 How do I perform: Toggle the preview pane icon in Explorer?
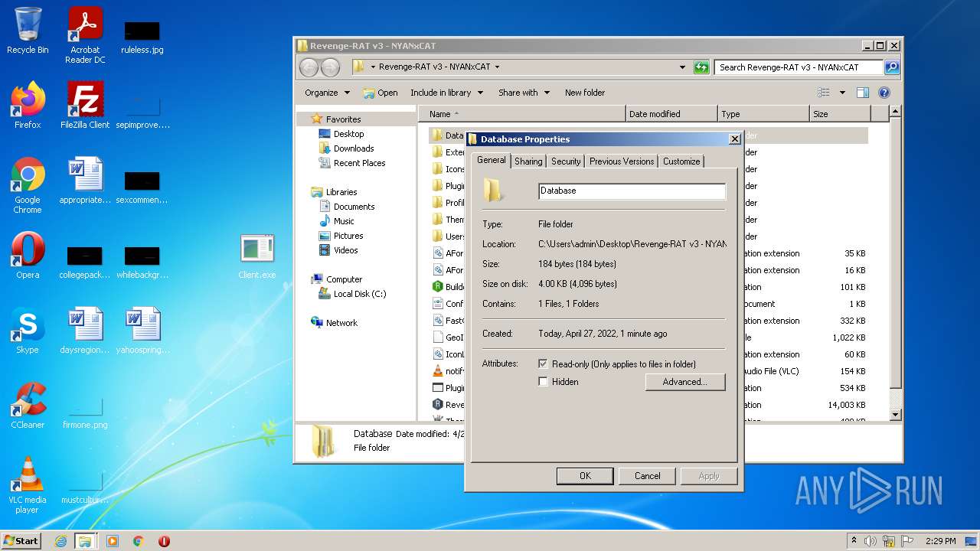pos(863,93)
